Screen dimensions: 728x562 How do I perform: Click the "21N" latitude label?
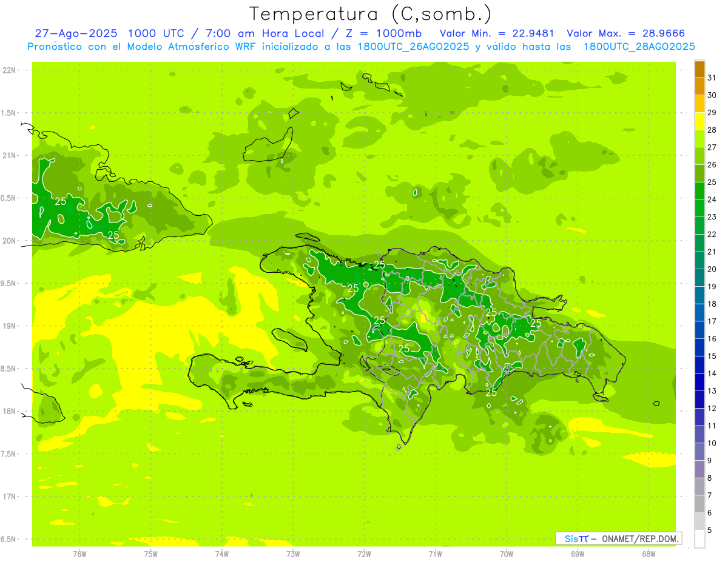[x=9, y=156]
